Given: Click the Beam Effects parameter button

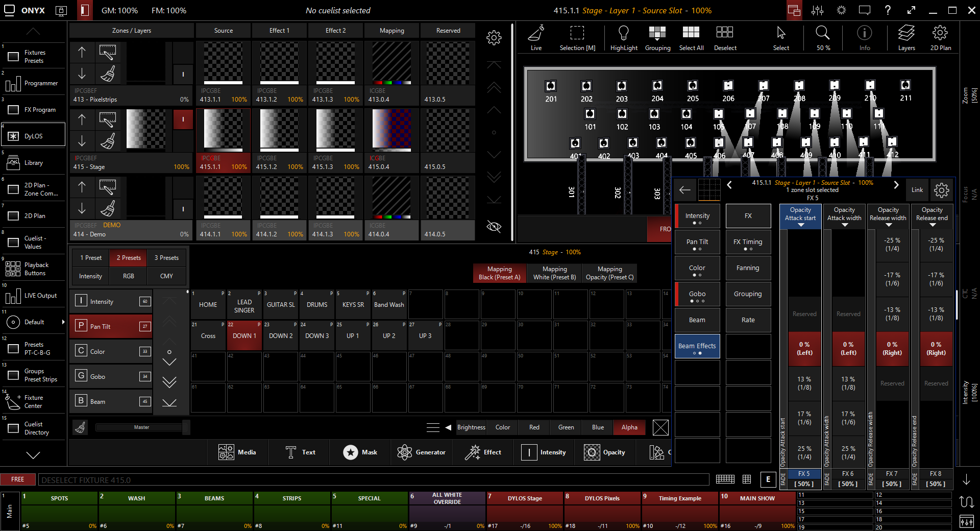Looking at the screenshot, I should pos(697,346).
